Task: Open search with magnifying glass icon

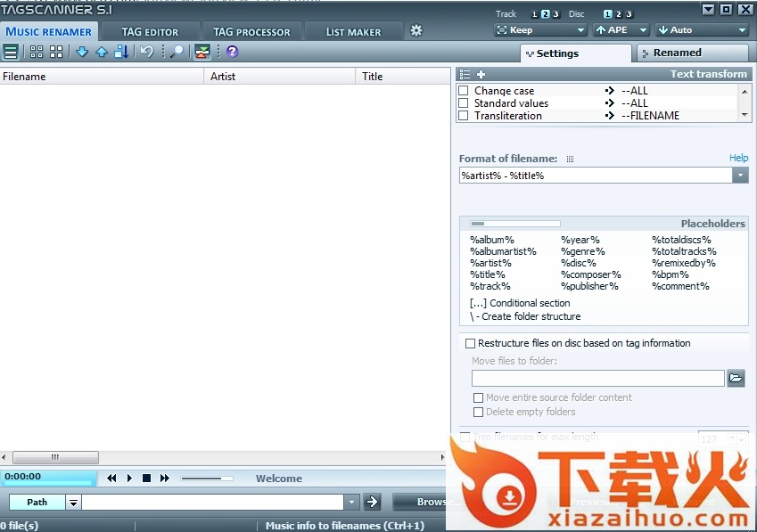Action: [177, 52]
